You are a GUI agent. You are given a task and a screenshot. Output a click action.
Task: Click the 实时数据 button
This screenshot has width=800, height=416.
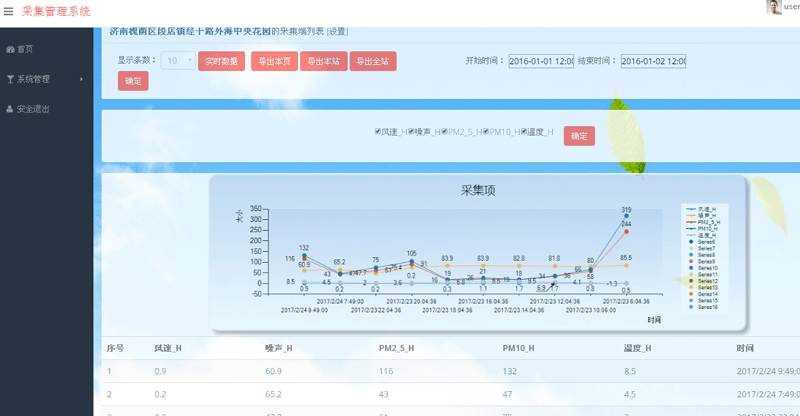tap(221, 61)
